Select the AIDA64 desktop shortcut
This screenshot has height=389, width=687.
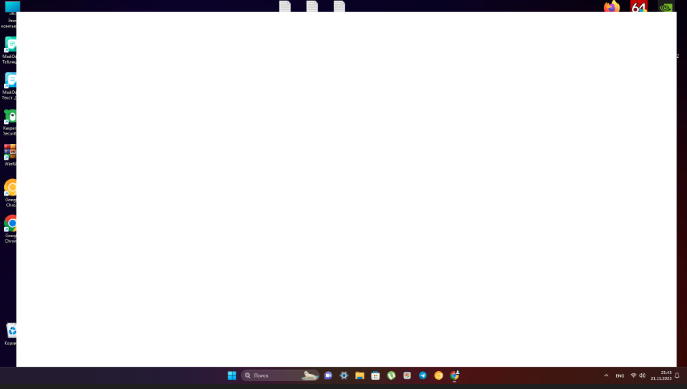[x=639, y=6]
